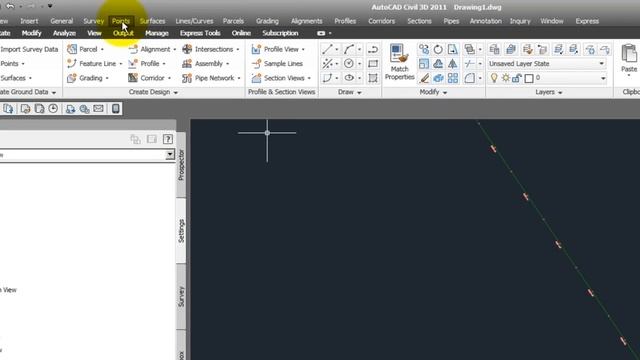Viewport: 640px width, 360px height.
Task: Switch to the Output ribbon tab
Action: click(123, 33)
